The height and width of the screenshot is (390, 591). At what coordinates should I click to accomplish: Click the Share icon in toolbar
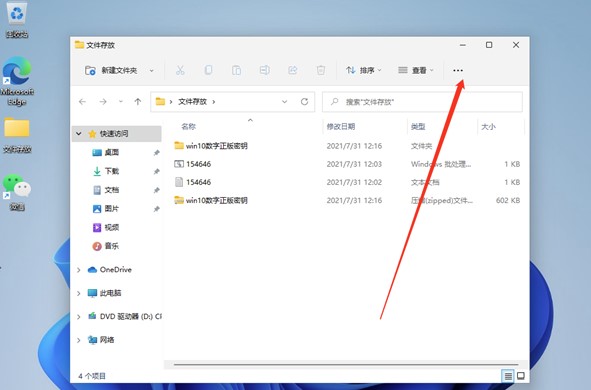(x=292, y=70)
